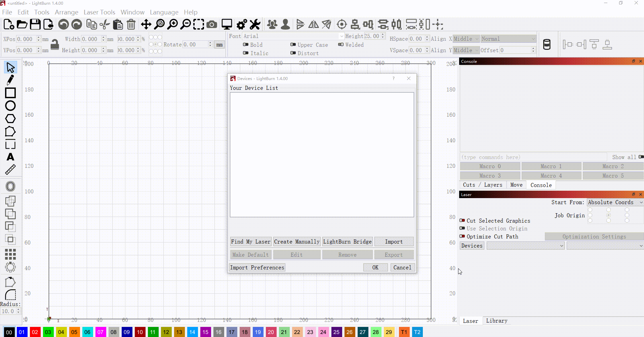Select the Polygon tool
The width and height of the screenshot is (644, 337).
point(10,119)
